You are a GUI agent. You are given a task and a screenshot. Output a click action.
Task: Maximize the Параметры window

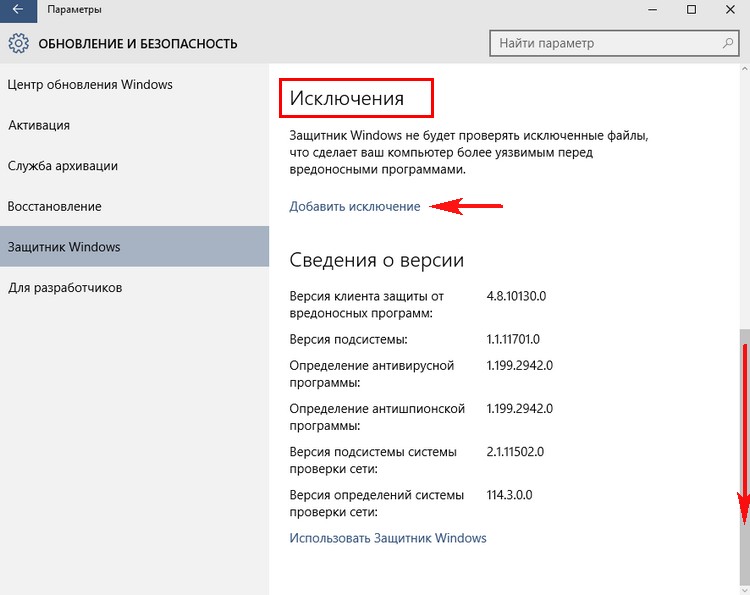click(x=691, y=10)
